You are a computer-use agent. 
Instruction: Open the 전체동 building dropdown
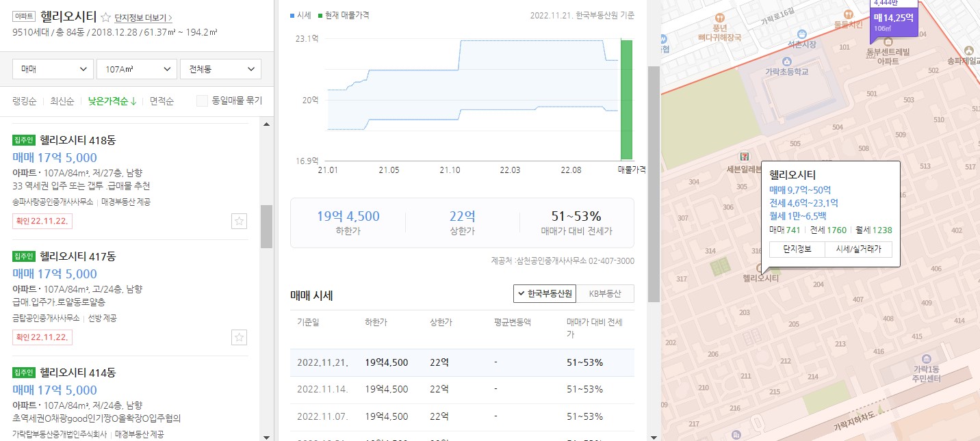coord(220,69)
